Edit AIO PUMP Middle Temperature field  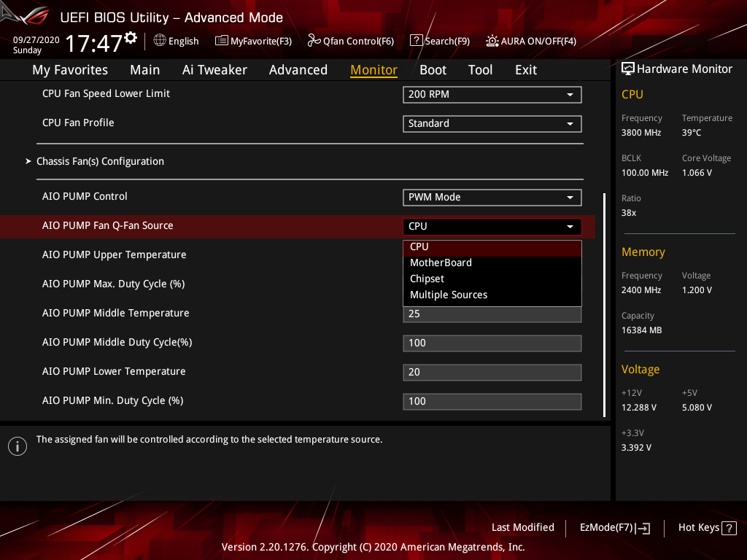pos(492,314)
